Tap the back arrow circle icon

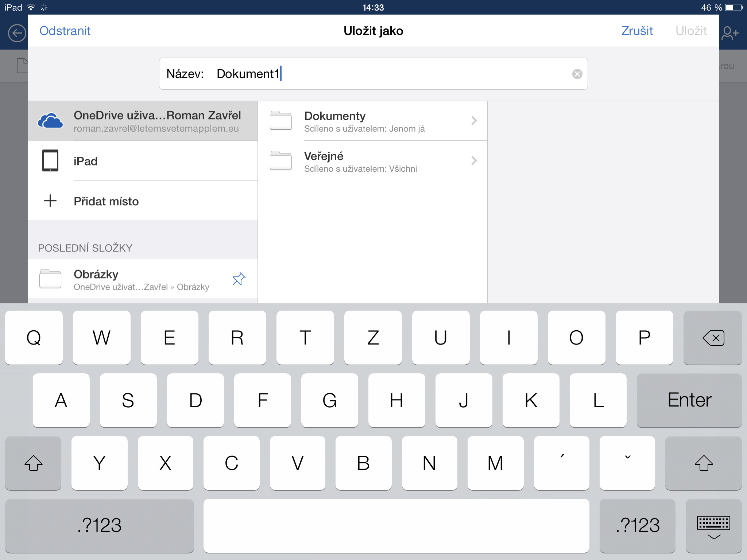click(17, 34)
